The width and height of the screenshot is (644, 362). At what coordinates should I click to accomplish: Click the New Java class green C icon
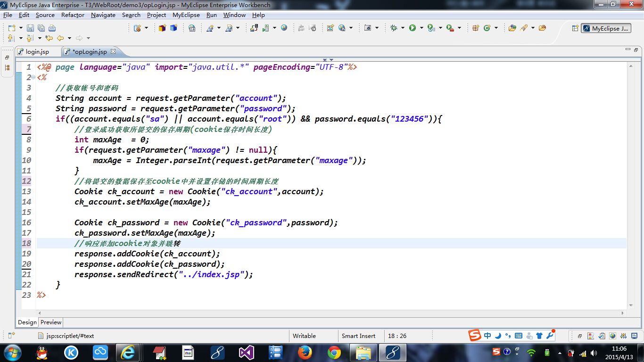tap(487, 28)
